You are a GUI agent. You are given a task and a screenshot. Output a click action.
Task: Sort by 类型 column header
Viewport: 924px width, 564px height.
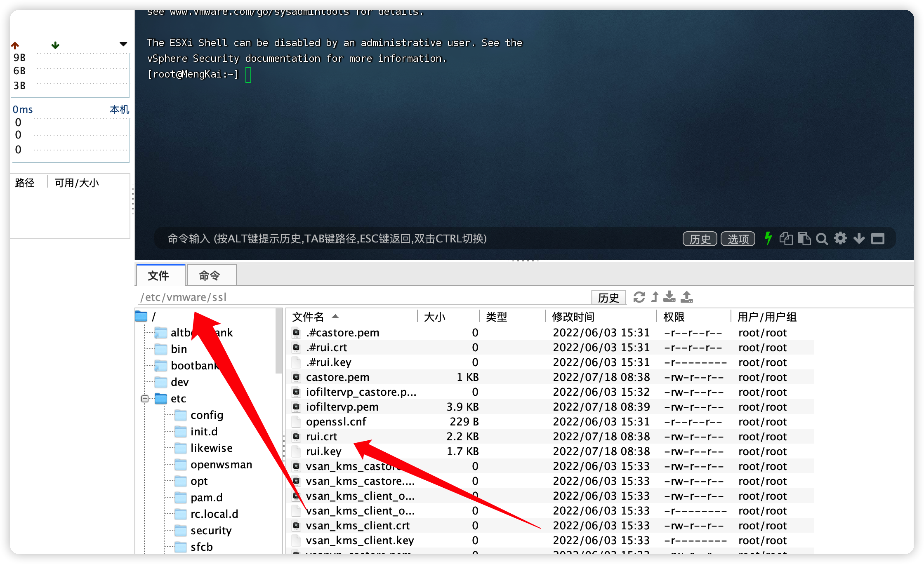coord(512,317)
